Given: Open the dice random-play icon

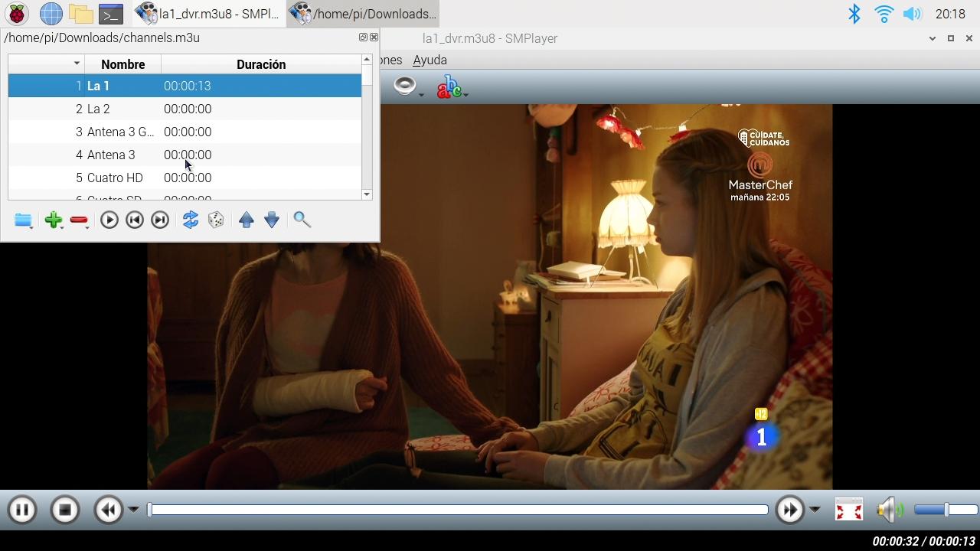Looking at the screenshot, I should 216,220.
